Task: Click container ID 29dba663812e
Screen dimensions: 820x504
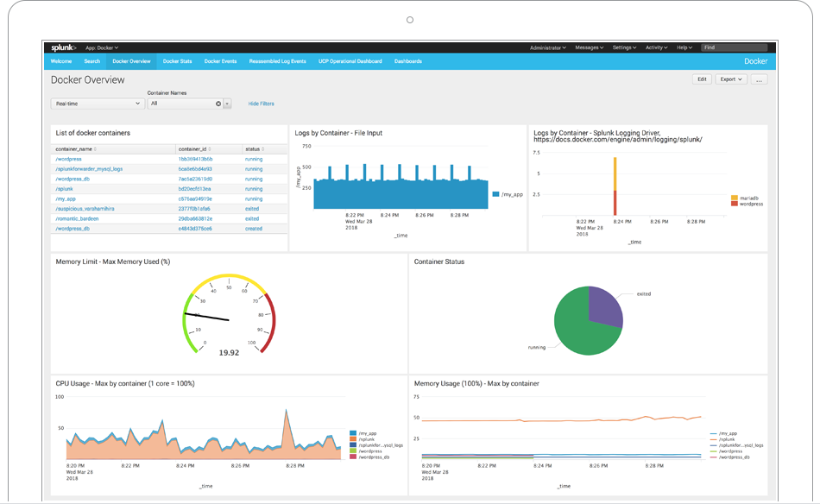Action: pyautogui.click(x=195, y=218)
